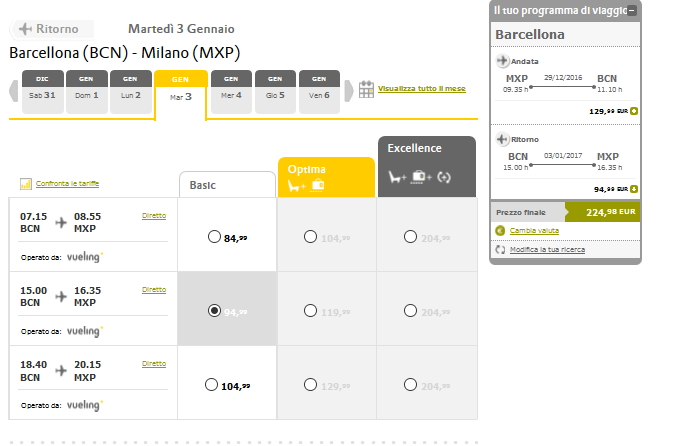Switch to Sab 31 Dic date tab
Viewport: 676px width, 446px height.
pyautogui.click(x=42, y=88)
